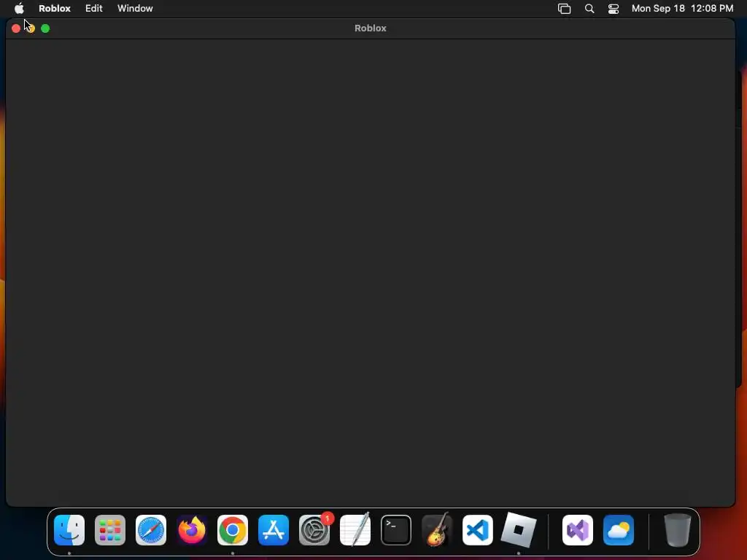Open Spotlight search in menu bar

pos(589,9)
